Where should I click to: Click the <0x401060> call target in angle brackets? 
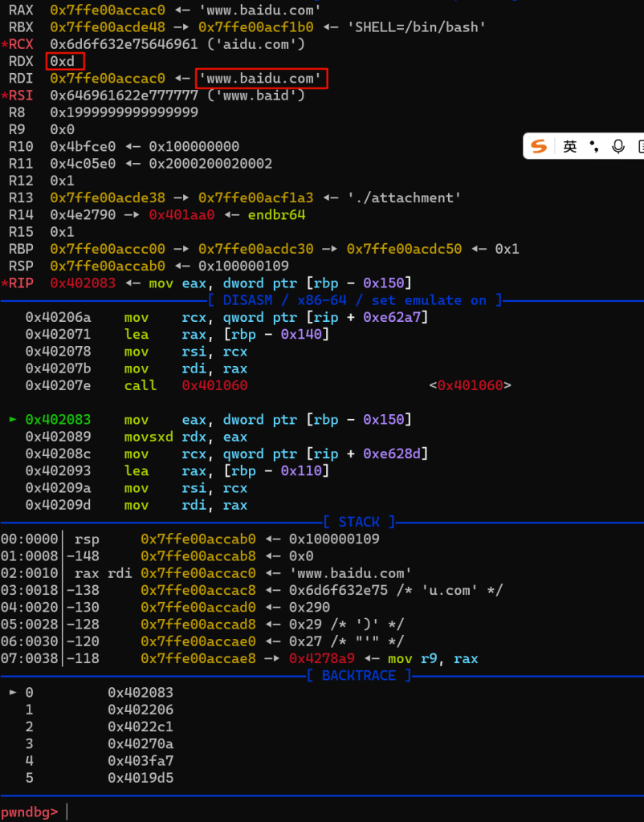point(470,385)
